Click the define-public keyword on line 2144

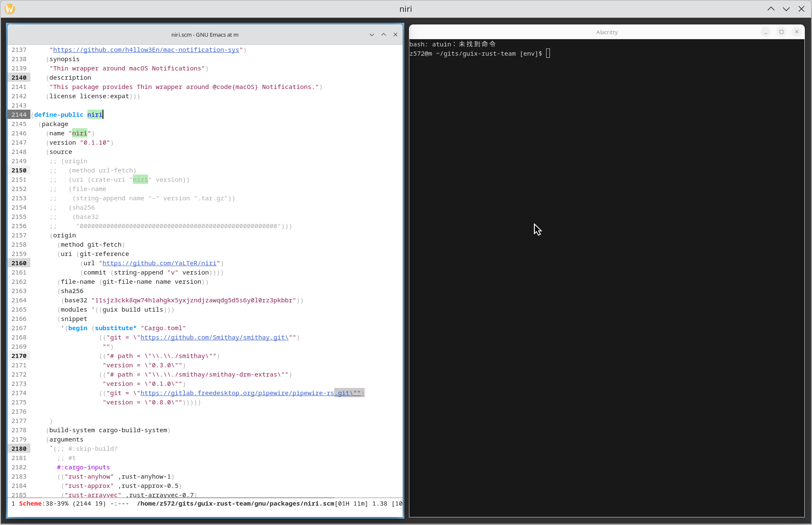(59, 115)
